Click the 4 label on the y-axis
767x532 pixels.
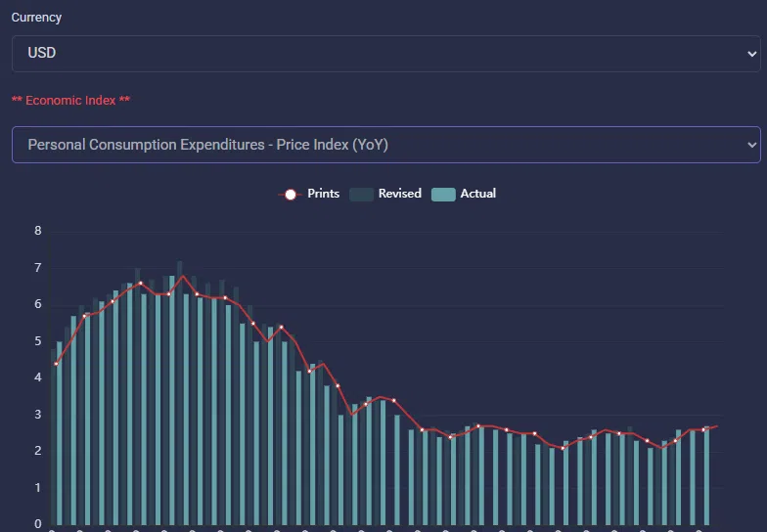point(38,377)
